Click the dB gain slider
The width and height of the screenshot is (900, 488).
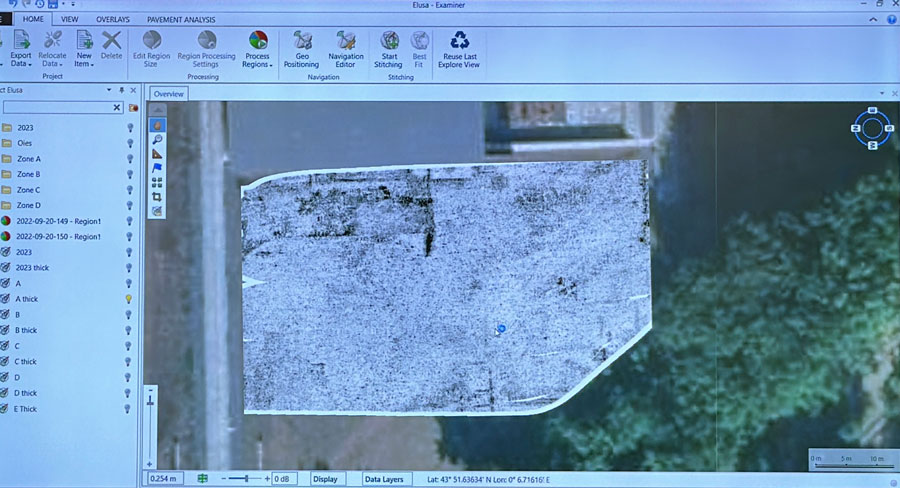[x=242, y=479]
